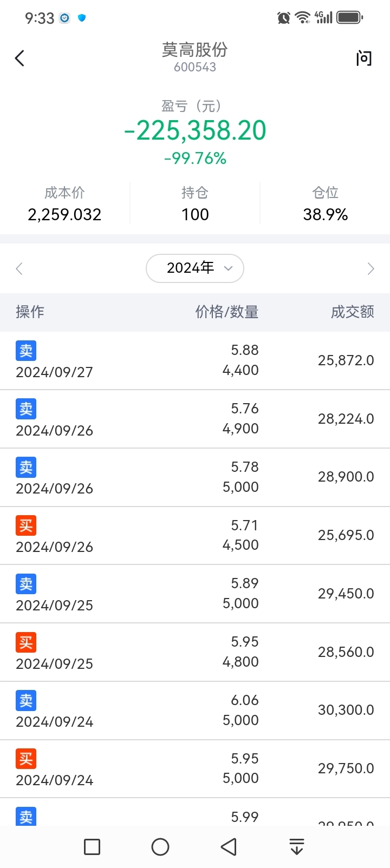Open the 问 ask icon

pos(364,58)
